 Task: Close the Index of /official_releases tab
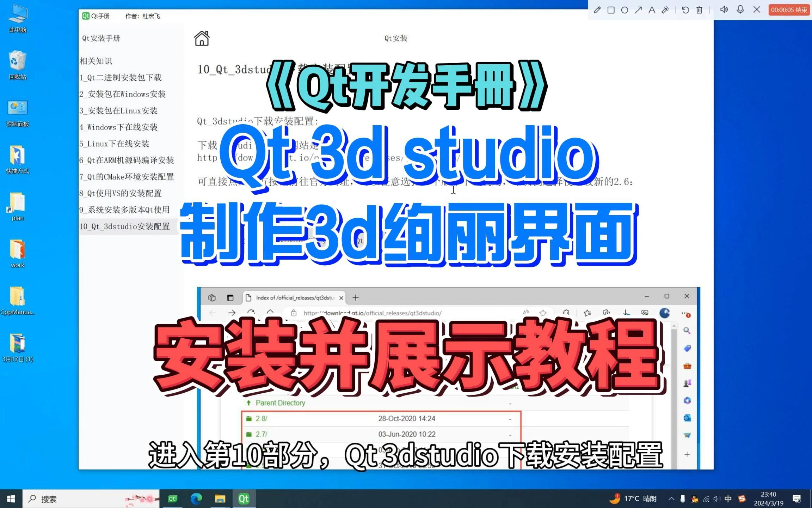341,298
